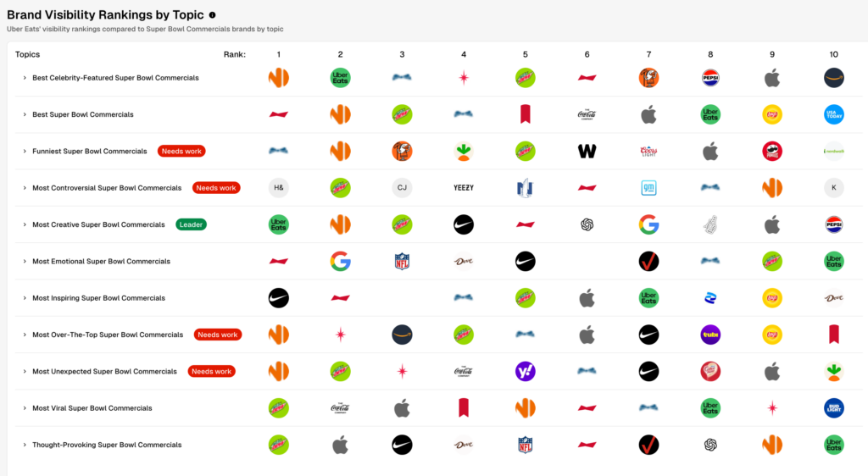Select the black W brand logo
This screenshot has height=476, width=868.
coord(587,152)
